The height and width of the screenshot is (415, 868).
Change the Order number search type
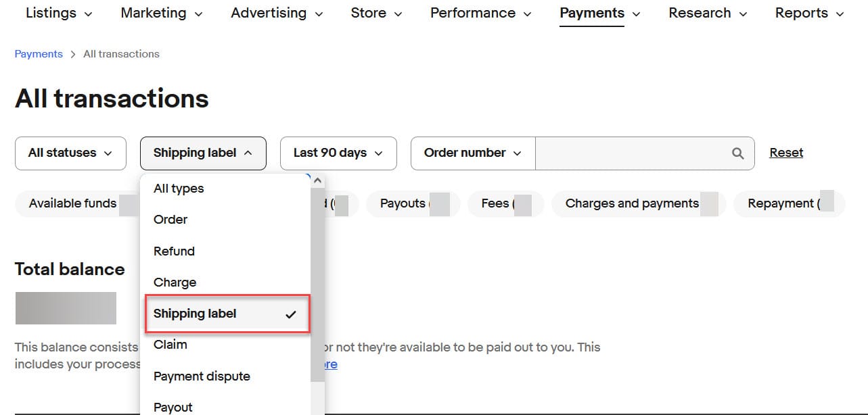472,153
